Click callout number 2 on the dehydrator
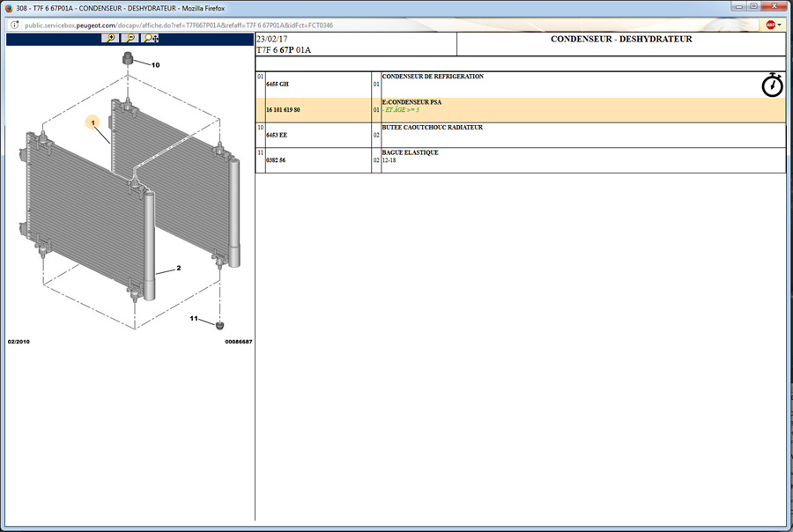The height and width of the screenshot is (532, 793). 179,268
